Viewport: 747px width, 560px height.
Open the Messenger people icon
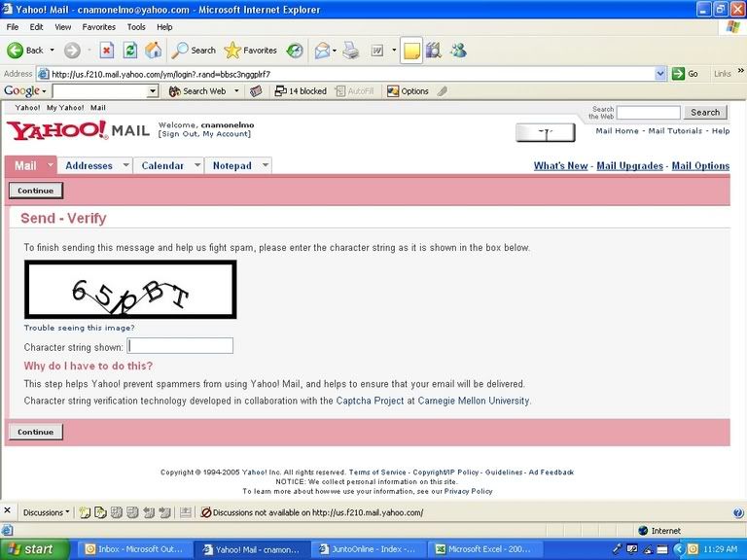[x=459, y=50]
